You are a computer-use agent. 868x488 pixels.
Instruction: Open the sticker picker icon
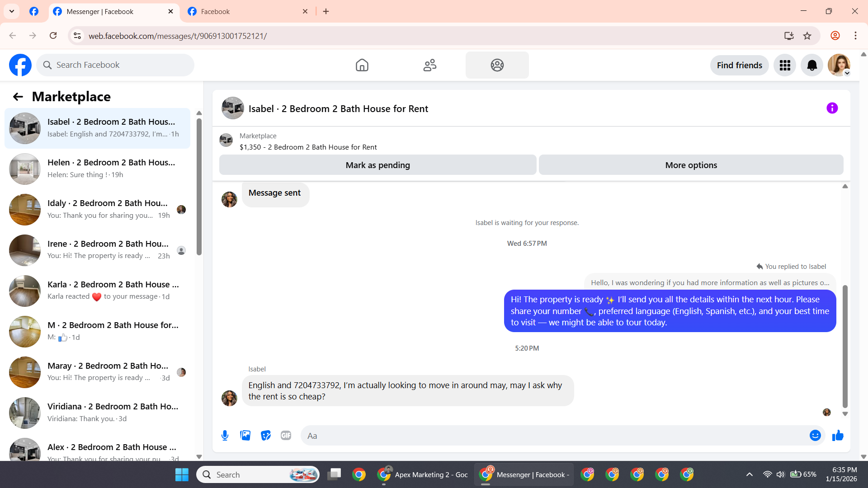[266, 436]
